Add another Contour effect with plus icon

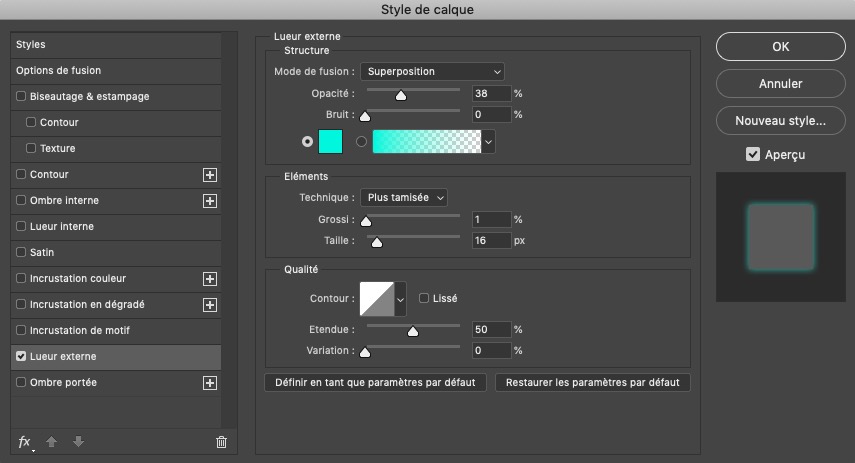point(210,175)
